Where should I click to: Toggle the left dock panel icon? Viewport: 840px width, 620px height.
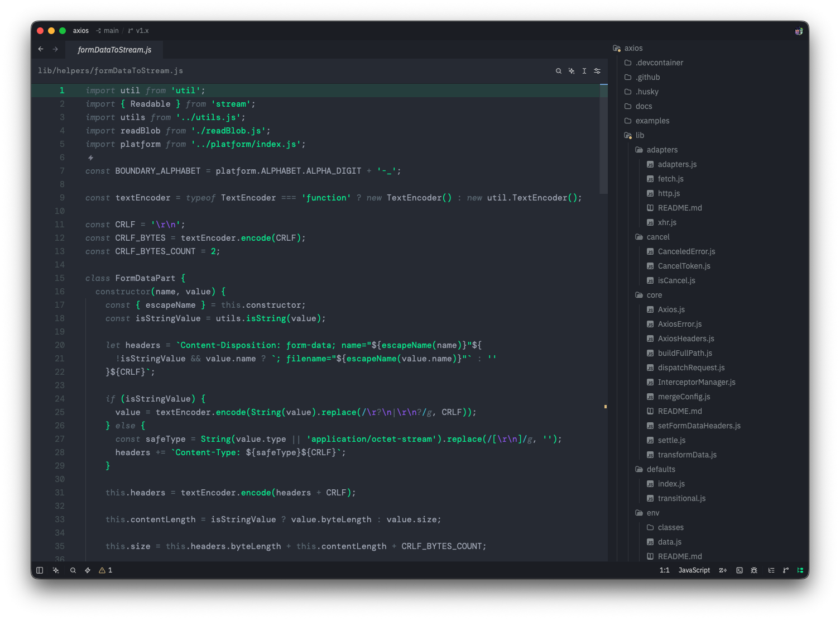[x=40, y=570]
